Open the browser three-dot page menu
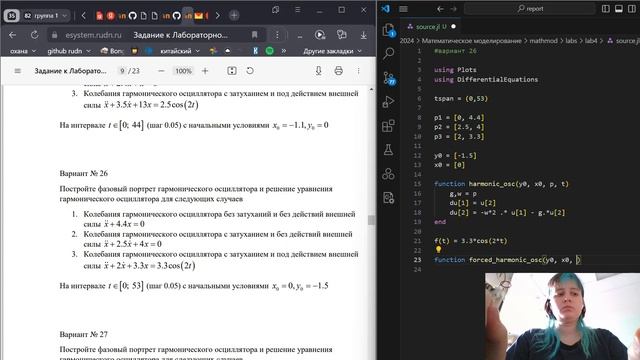The height and width of the screenshot is (360, 640). (277, 35)
